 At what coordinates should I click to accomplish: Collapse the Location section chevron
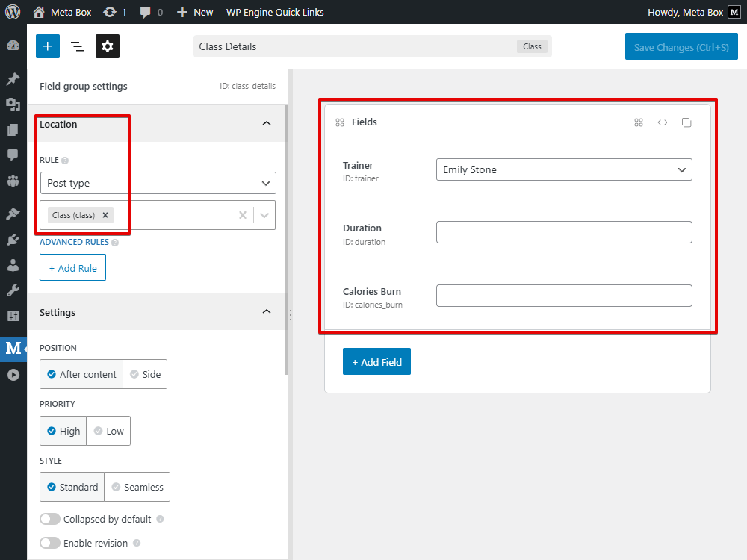click(267, 124)
